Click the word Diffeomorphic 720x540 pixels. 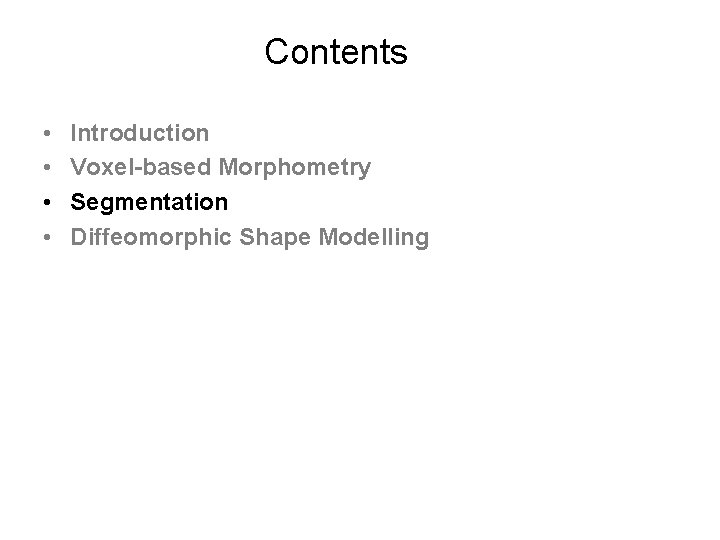click(x=151, y=237)
